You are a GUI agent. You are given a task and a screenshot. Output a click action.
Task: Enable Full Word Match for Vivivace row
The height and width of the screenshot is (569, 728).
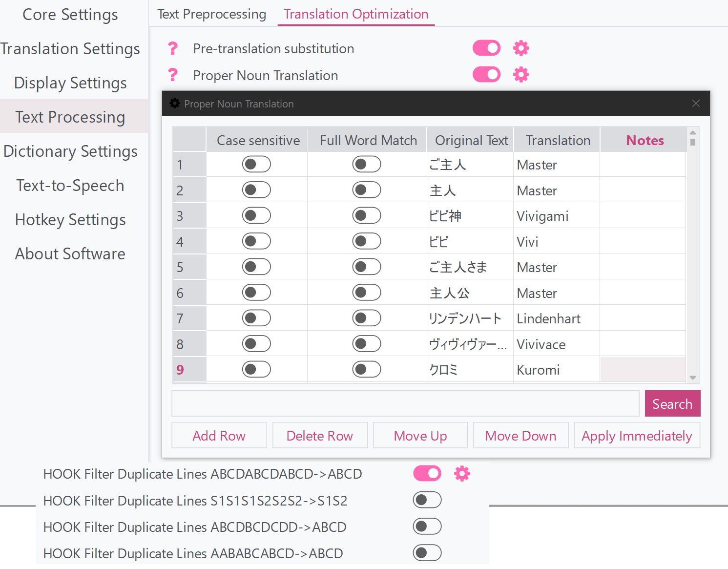pyautogui.click(x=367, y=344)
